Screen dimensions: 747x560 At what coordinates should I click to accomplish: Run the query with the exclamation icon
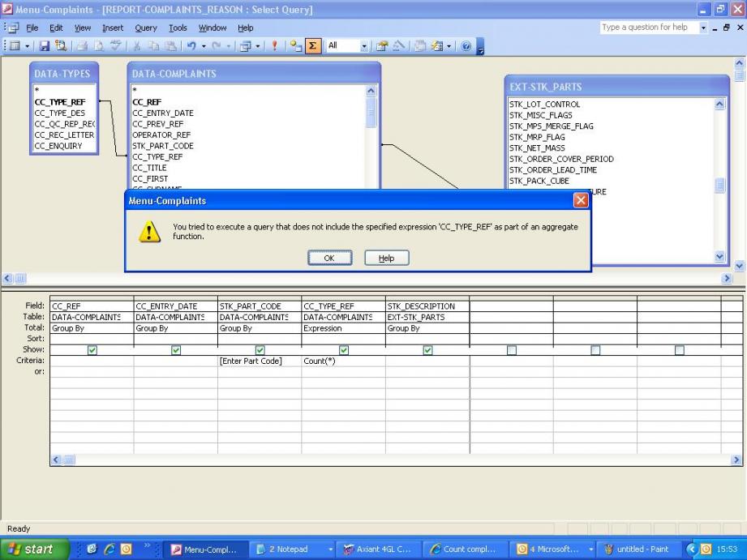click(276, 45)
